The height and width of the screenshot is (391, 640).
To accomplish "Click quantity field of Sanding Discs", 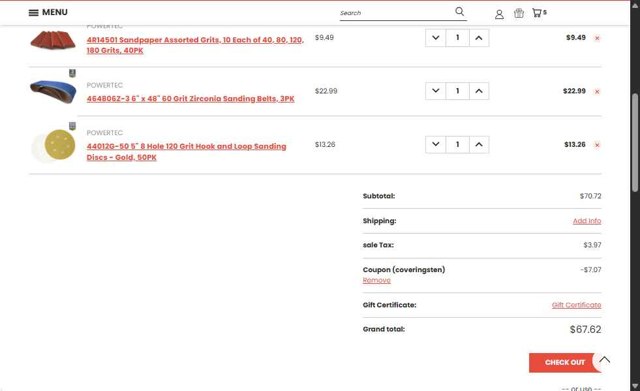I will pyautogui.click(x=457, y=144).
